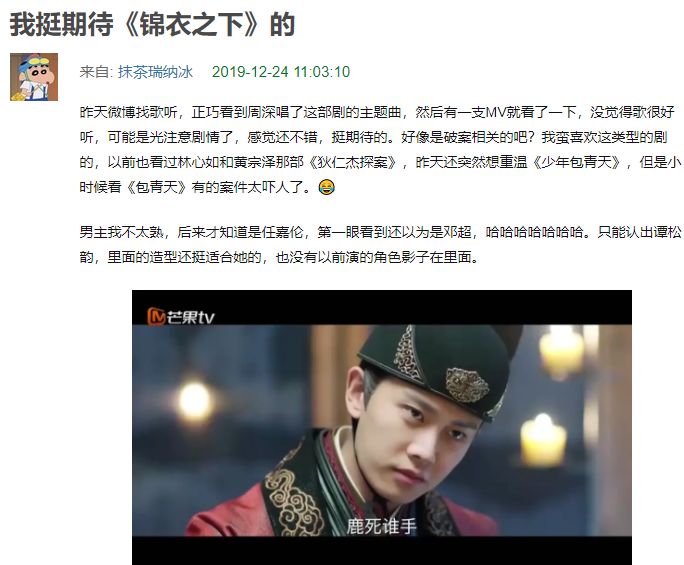Click the post title 我挺期待《锦衣之下》的

coord(153,24)
